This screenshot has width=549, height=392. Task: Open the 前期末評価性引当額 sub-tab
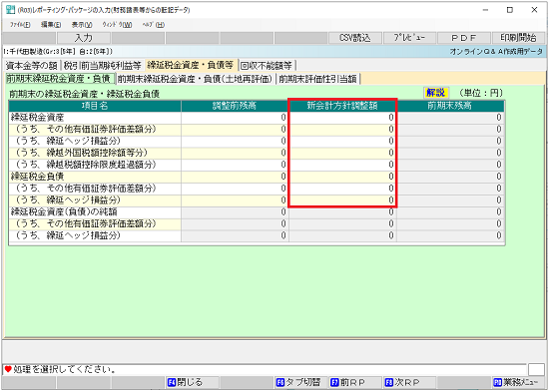[317, 79]
